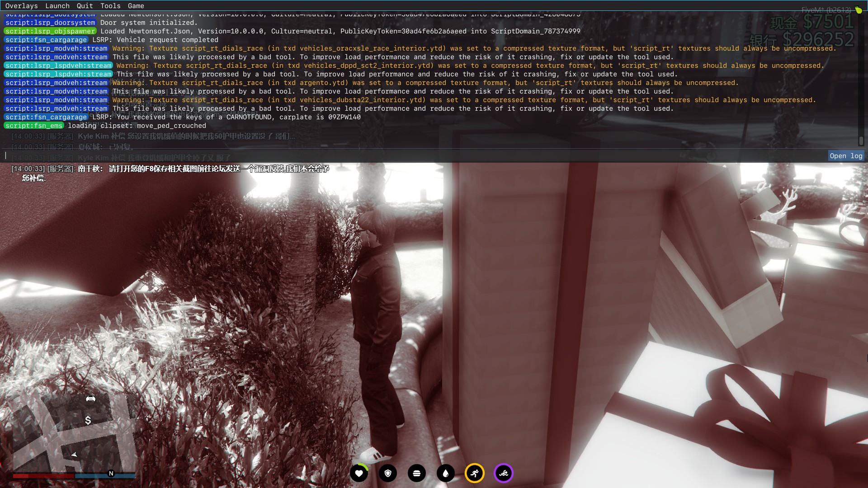
Task: Open the Overlays menu
Action: [x=21, y=6]
